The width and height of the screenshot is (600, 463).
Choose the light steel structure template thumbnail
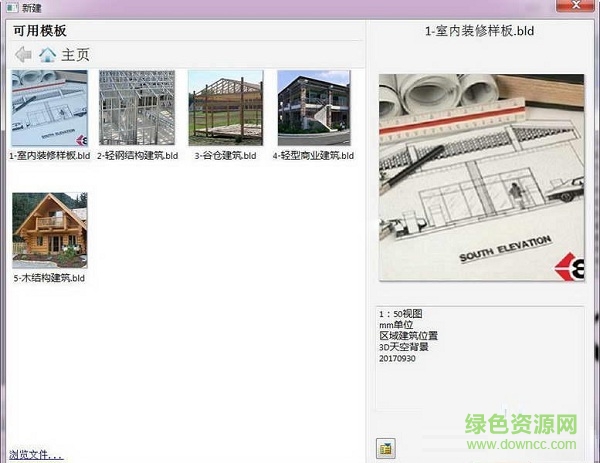[x=137, y=108]
